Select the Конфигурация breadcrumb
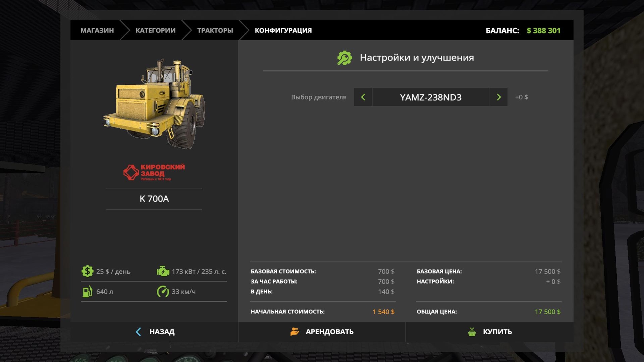 283,30
